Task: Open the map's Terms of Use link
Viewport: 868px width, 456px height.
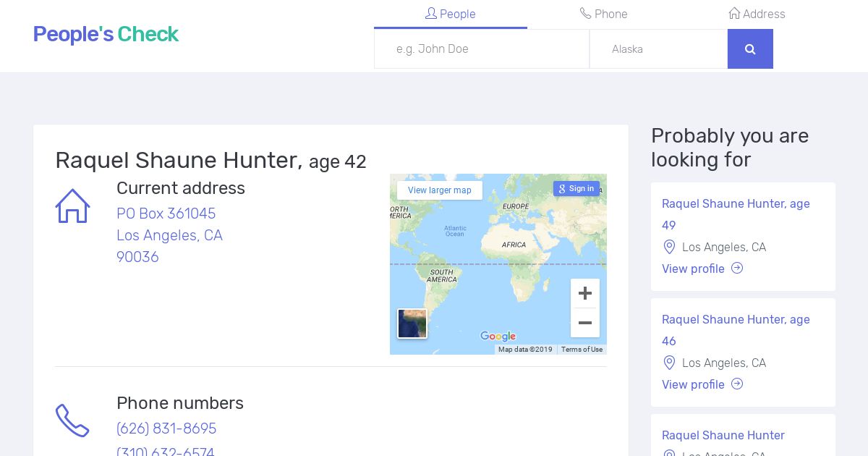Action: pos(582,350)
